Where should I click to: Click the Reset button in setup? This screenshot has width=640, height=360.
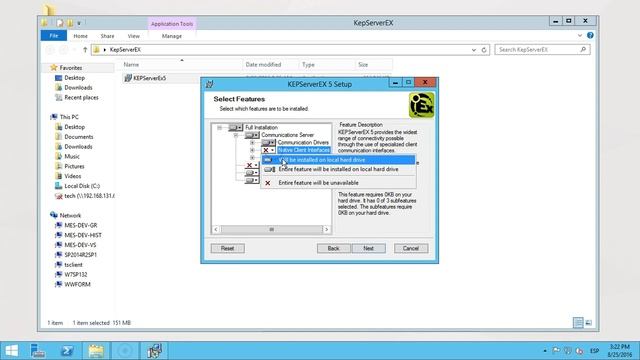point(228,248)
